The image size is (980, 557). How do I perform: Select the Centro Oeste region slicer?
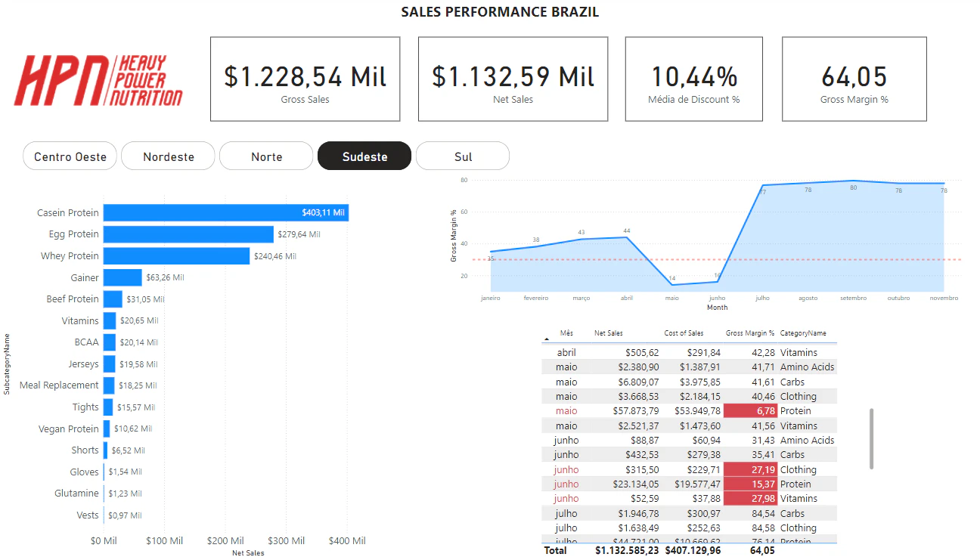[70, 156]
